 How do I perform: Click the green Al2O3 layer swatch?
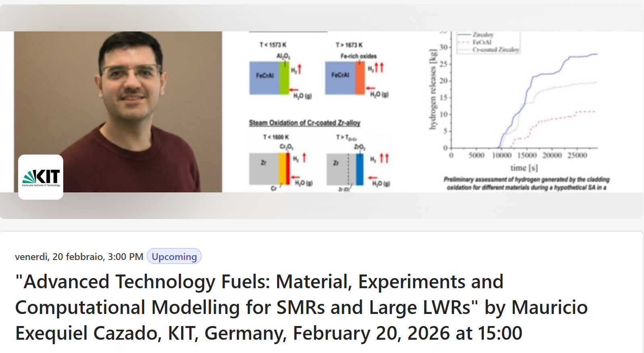pos(284,78)
